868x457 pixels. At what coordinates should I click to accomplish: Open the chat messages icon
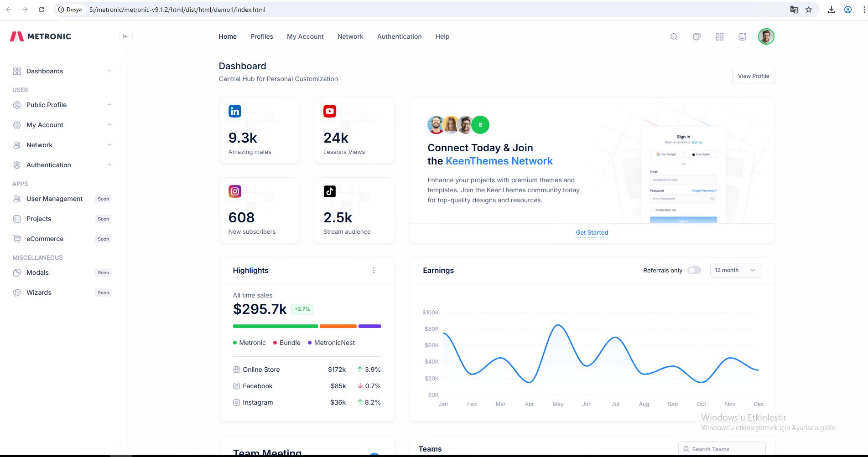point(696,37)
